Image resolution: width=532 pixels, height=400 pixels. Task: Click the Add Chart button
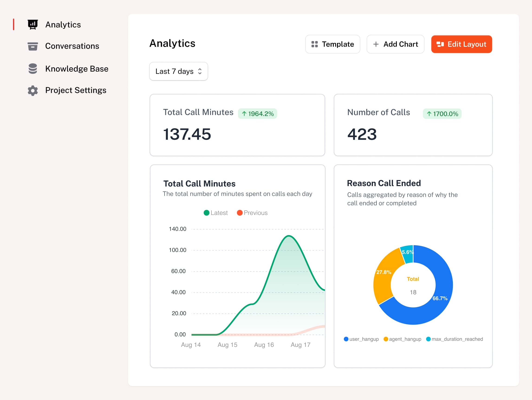[x=395, y=44]
